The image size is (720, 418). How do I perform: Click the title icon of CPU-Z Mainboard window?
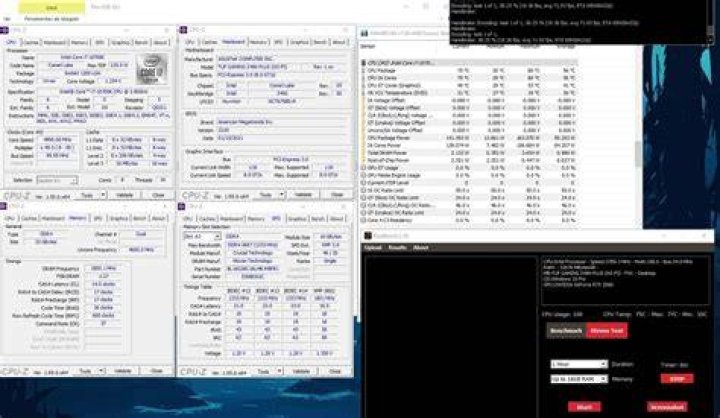pos(183,30)
